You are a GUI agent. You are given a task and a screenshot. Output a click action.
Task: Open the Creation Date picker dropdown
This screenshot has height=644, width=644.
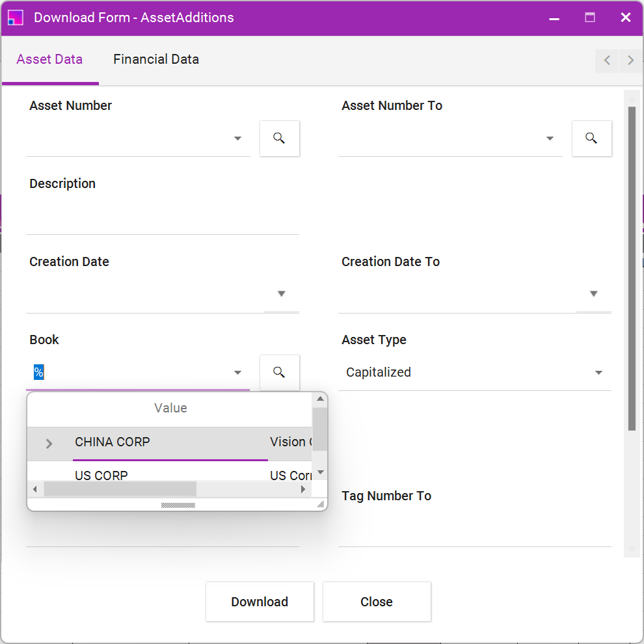click(x=281, y=293)
